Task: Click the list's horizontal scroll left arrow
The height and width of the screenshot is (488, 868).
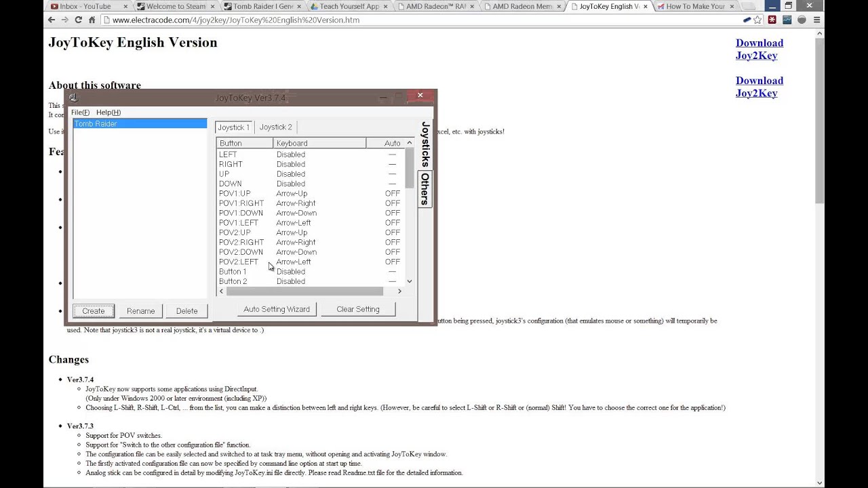Action: [x=221, y=291]
